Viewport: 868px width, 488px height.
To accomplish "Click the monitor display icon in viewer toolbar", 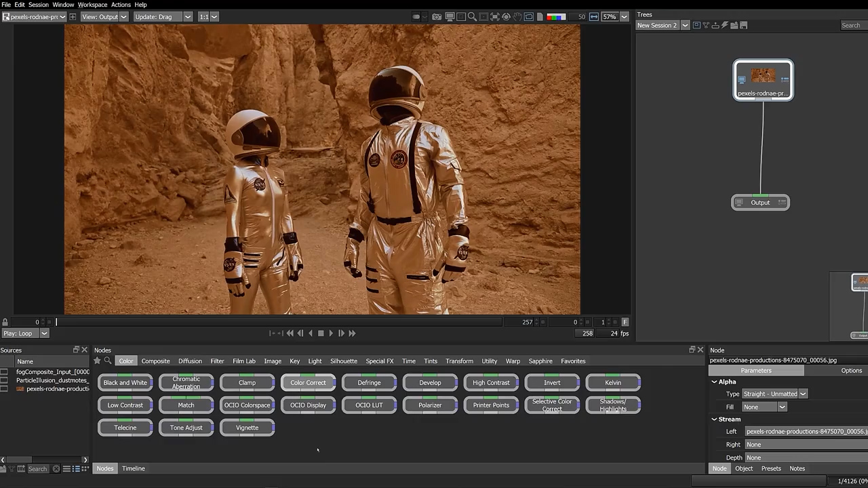I will coord(450,17).
